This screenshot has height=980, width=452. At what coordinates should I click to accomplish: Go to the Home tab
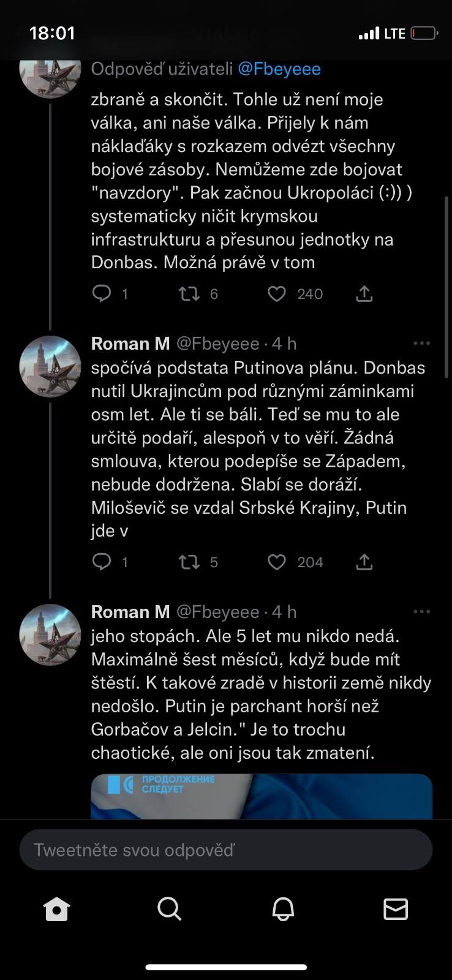(56, 909)
